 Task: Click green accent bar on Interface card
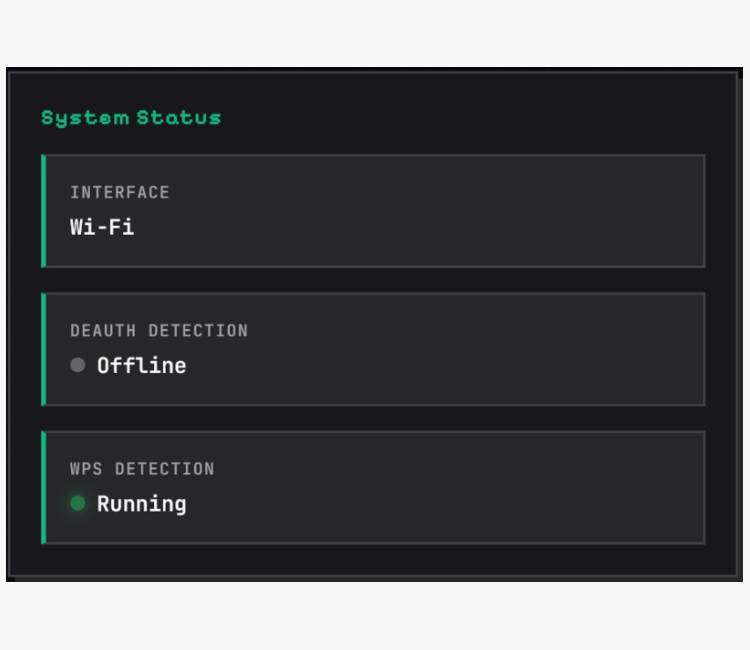click(x=43, y=211)
